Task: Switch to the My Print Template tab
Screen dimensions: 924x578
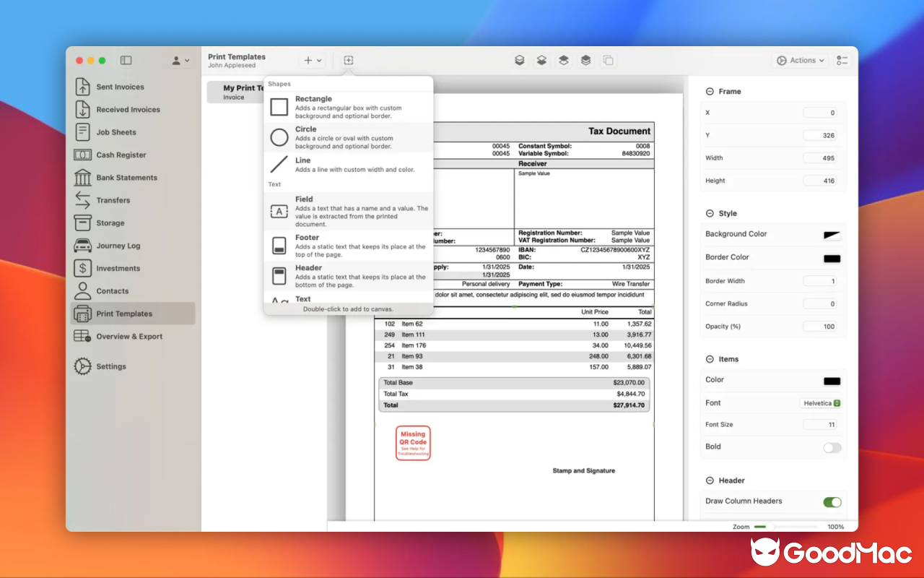Action: coord(238,91)
